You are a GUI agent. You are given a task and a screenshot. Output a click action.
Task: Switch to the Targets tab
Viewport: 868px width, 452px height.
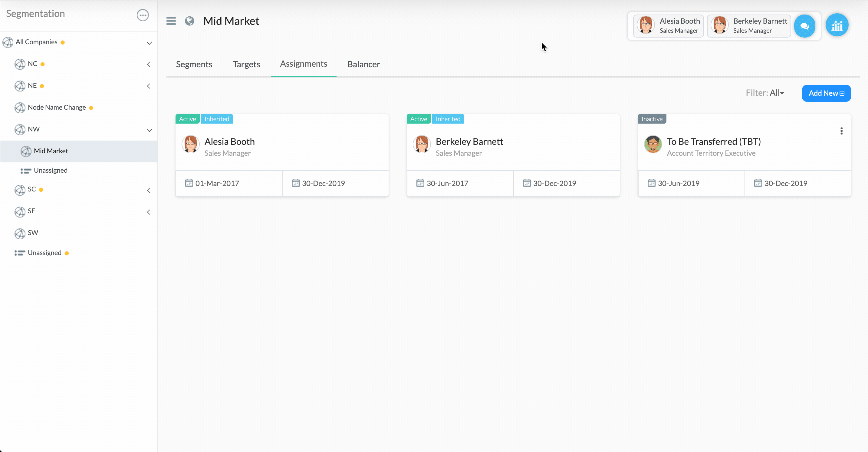pos(246,64)
